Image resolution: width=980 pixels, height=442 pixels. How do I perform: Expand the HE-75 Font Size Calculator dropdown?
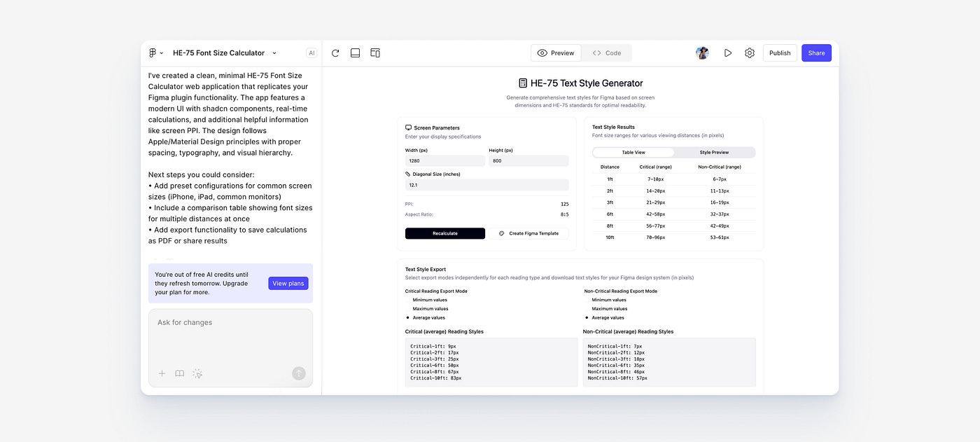[274, 53]
